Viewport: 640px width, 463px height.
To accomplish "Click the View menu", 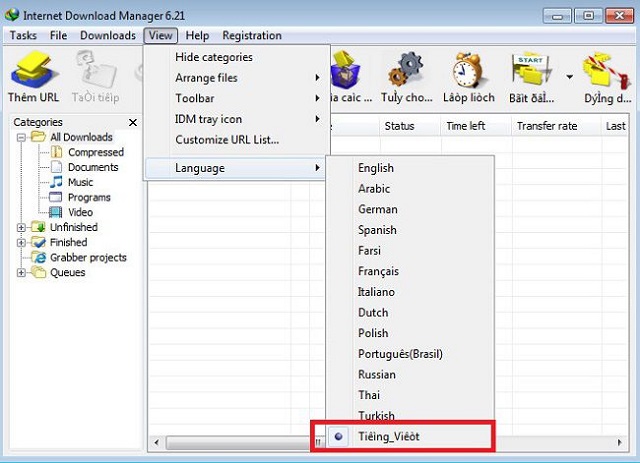I will (x=160, y=36).
